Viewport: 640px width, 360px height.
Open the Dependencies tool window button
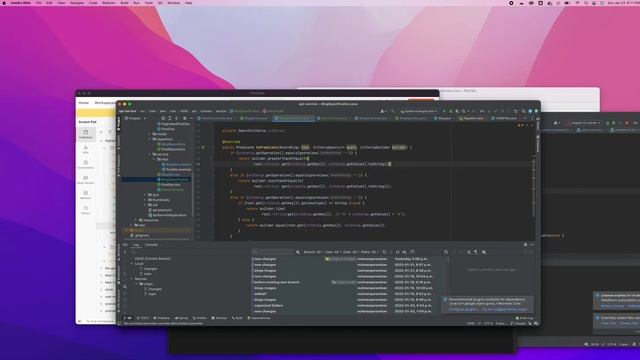pos(259,318)
